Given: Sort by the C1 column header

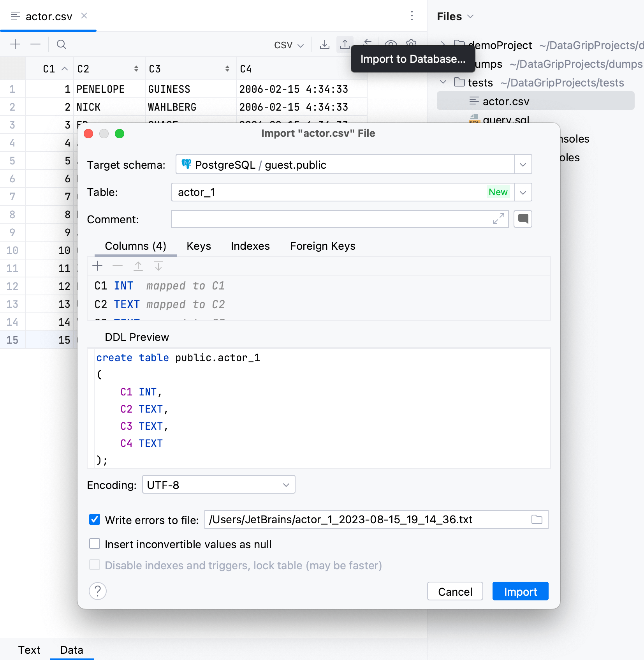Looking at the screenshot, I should (x=50, y=69).
